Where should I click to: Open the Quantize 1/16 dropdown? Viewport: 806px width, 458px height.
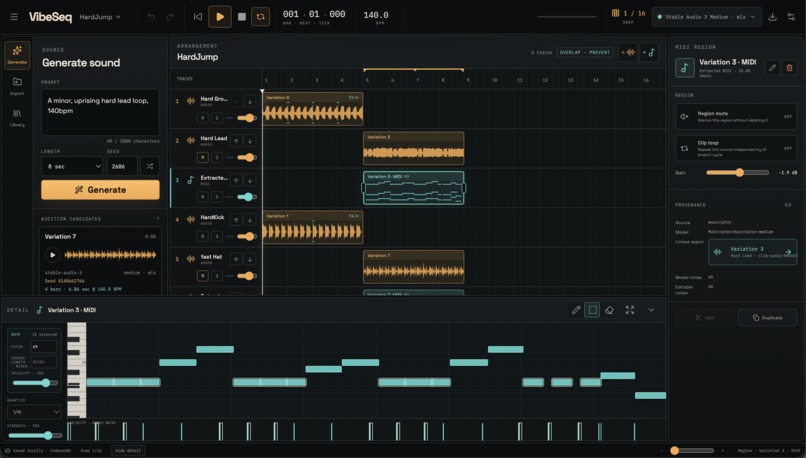point(34,412)
